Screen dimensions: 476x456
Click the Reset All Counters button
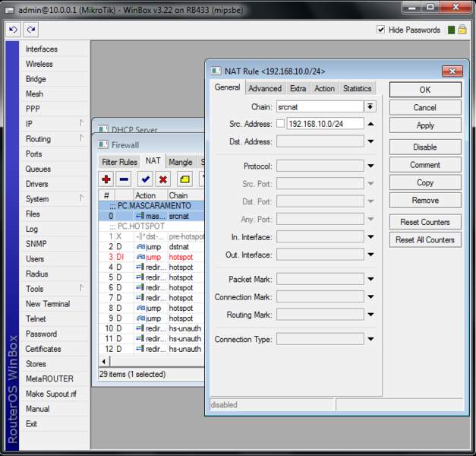(425, 239)
